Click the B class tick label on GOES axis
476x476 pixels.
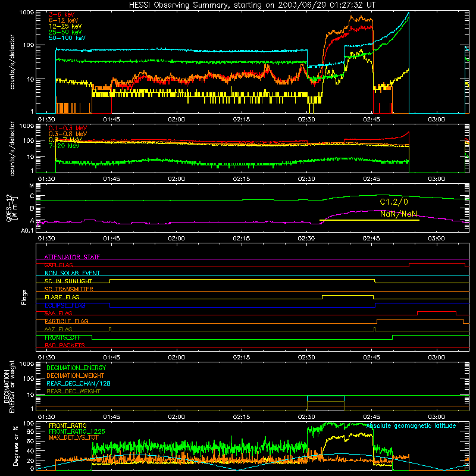(32, 209)
